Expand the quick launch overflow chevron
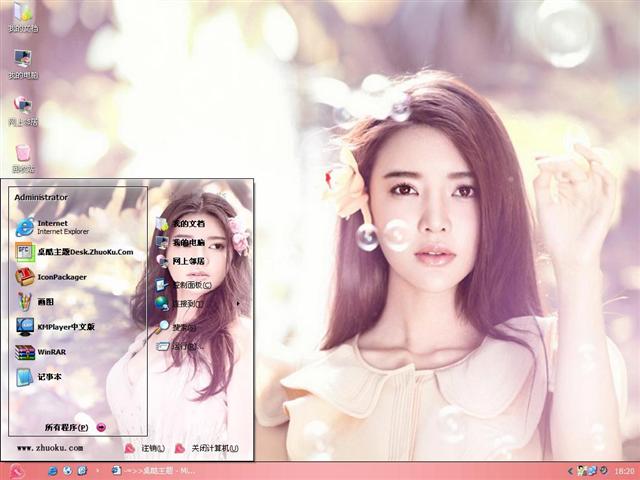The width and height of the screenshot is (640, 480). point(97,471)
